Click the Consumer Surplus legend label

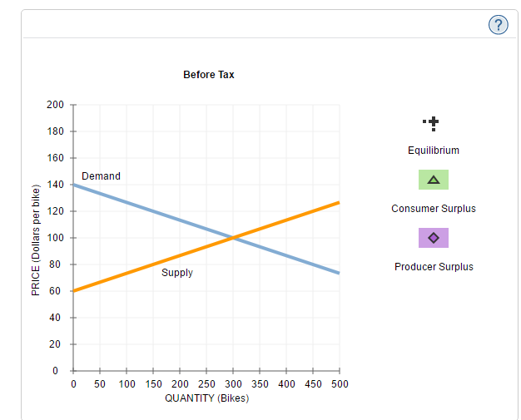[434, 209]
